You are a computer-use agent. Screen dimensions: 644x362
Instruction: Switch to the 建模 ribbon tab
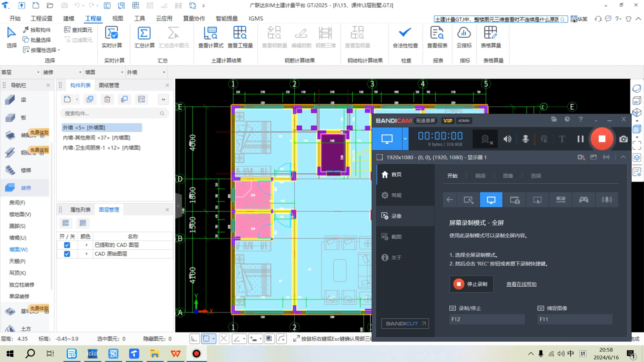(x=68, y=18)
